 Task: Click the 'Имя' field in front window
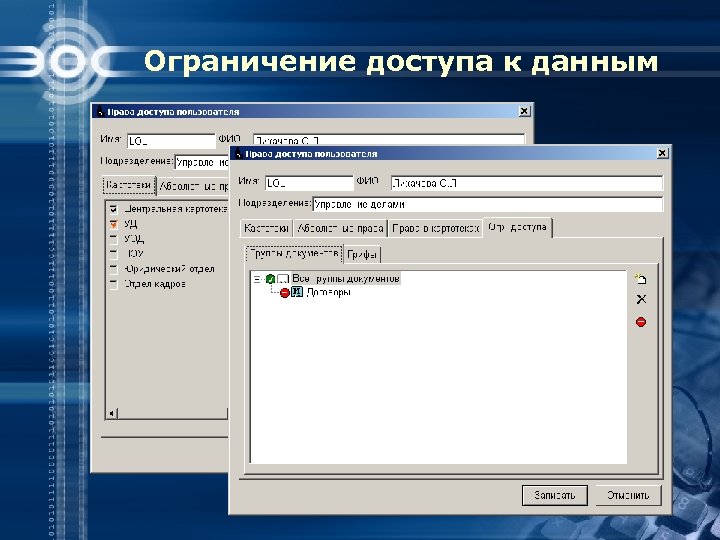pos(309,183)
